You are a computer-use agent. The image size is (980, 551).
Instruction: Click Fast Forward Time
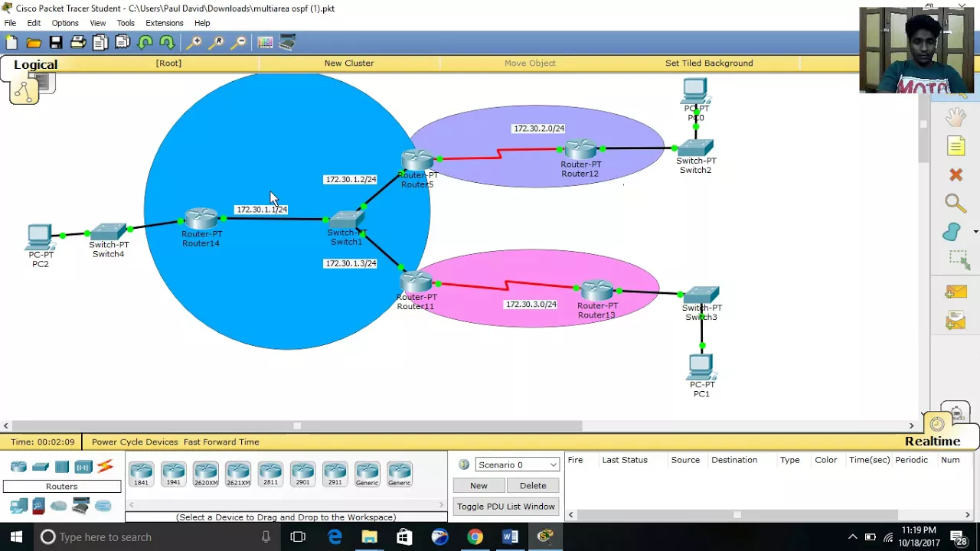click(221, 442)
